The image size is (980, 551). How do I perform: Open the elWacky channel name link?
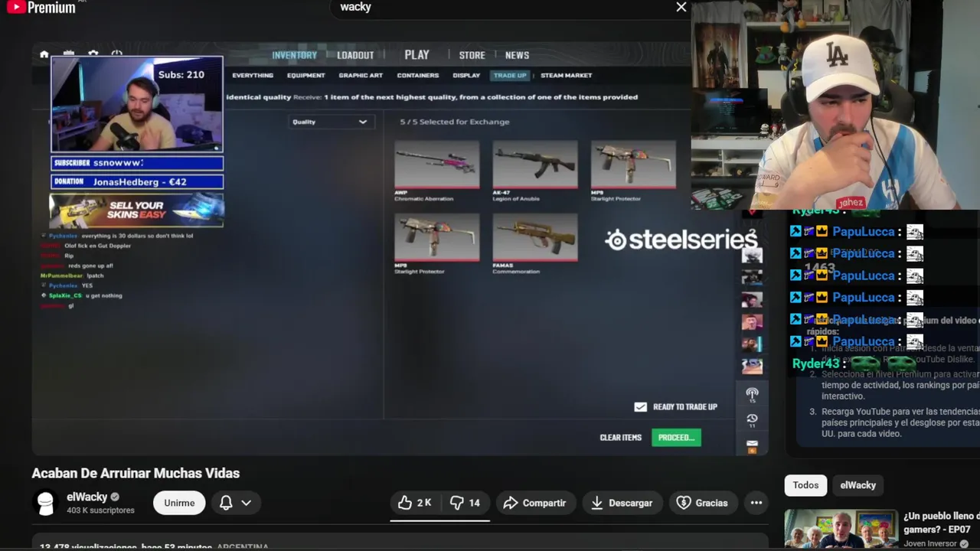point(87,497)
